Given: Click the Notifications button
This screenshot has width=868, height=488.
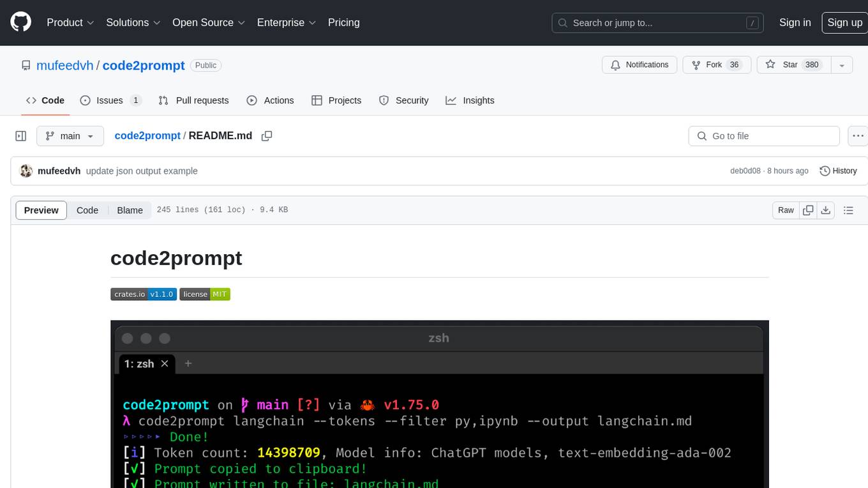Looking at the screenshot, I should click(x=640, y=65).
